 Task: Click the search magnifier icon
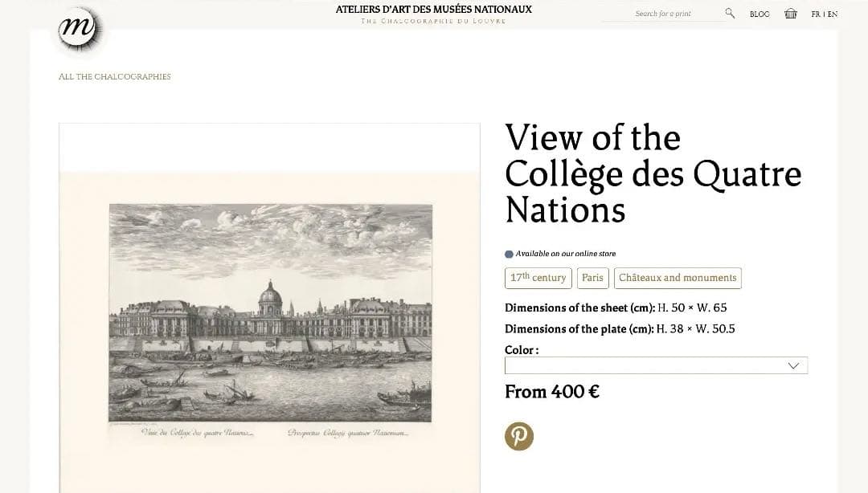[729, 13]
